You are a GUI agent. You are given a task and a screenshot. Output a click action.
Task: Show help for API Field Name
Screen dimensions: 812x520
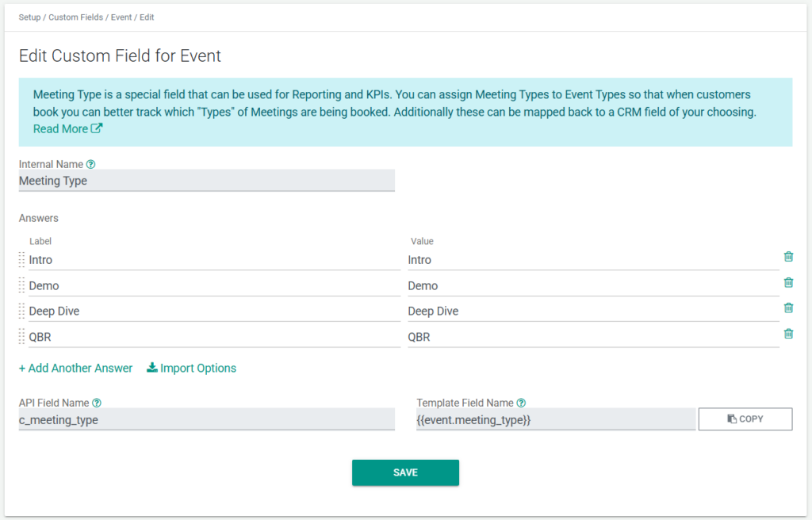[97, 403]
